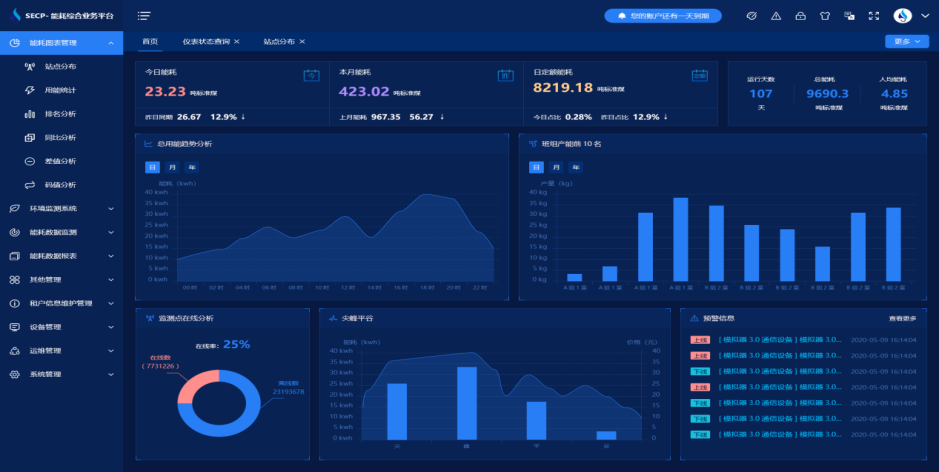
Task: Switch to the 仪表状态查询 tab
Action: pyautogui.click(x=206, y=41)
